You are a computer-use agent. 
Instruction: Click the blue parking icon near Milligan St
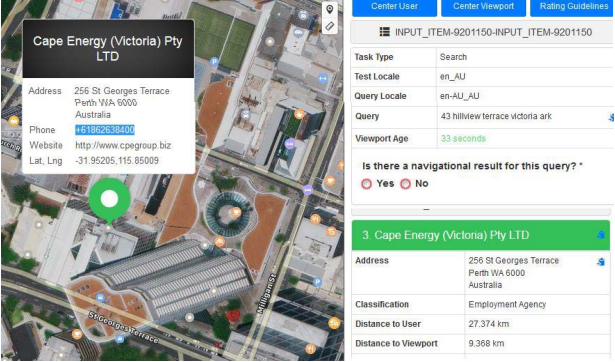[x=318, y=282]
